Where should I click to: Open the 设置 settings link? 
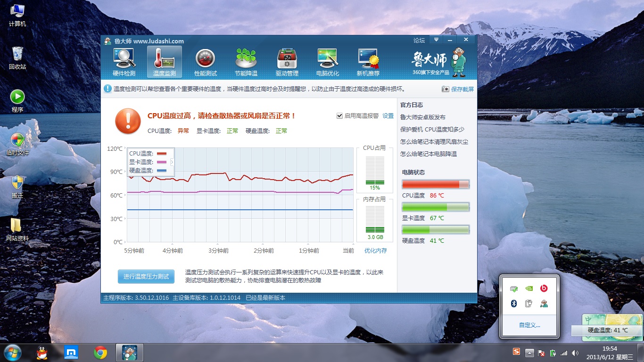tap(388, 116)
